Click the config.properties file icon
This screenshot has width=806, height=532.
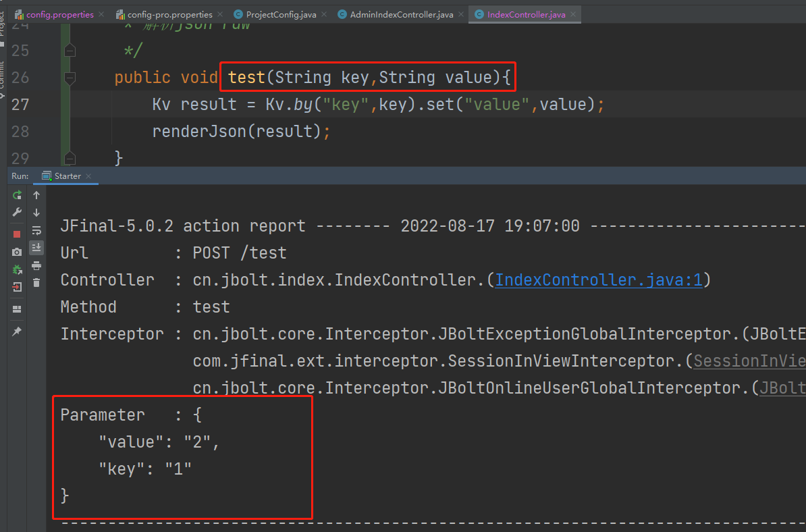click(x=19, y=14)
